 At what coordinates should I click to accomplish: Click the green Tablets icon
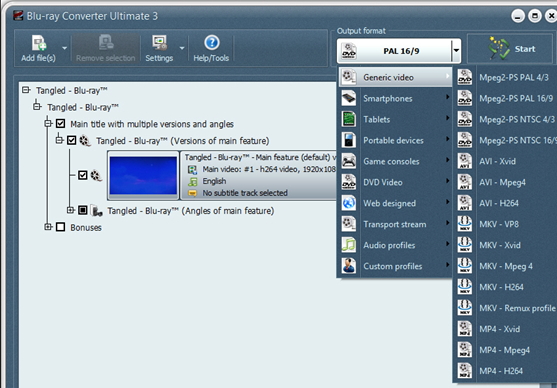(349, 119)
